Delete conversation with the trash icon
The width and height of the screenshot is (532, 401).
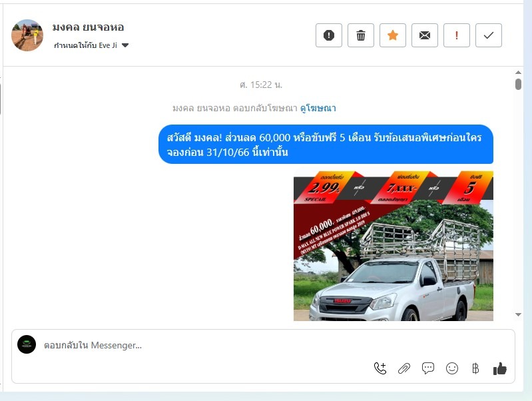click(x=360, y=35)
